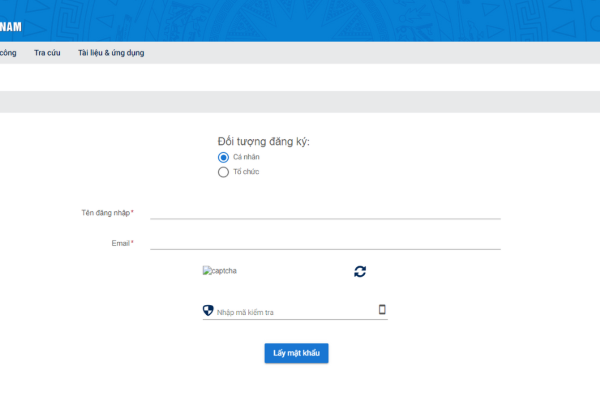Click the 'Email' field label
The image size is (600, 400).
click(x=121, y=243)
